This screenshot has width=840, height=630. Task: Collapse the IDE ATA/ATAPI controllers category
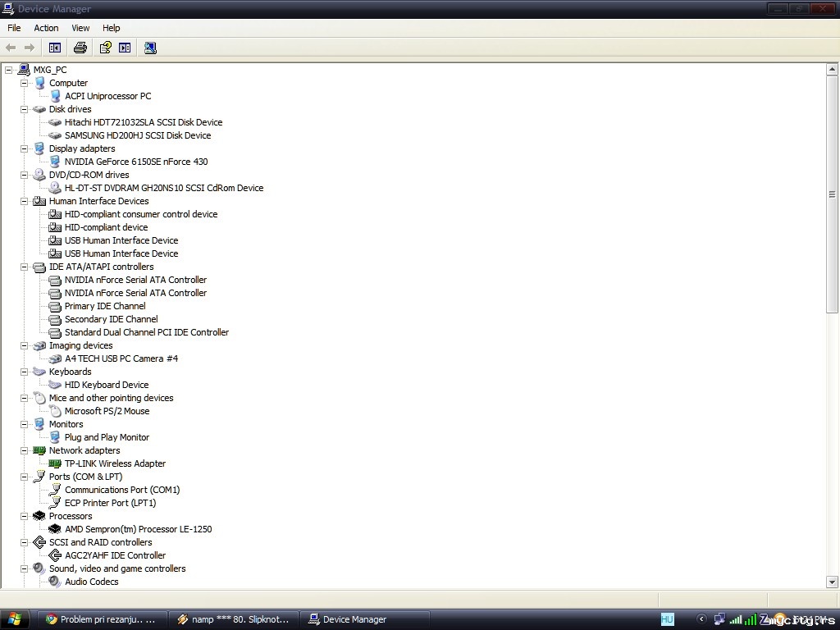pos(24,267)
